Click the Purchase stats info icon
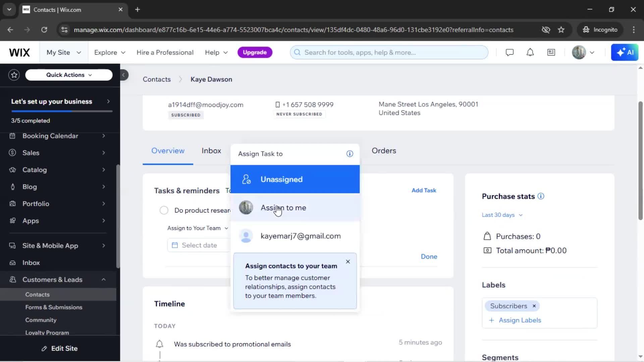The width and height of the screenshot is (644, 362). click(x=541, y=196)
